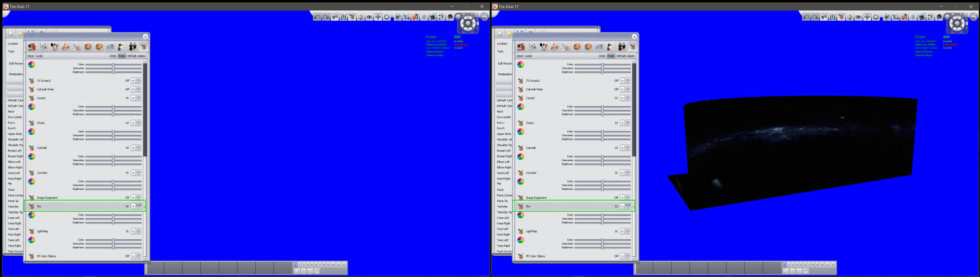The image size is (980, 277).
Task: Click the Brightness slider below Sky in the left panel
Action: coord(114,223)
